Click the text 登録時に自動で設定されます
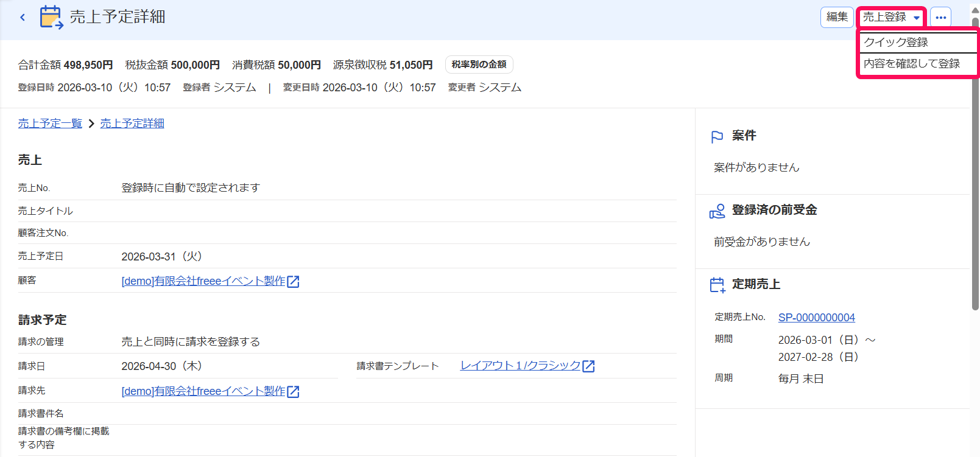This screenshot has height=457, width=980. tap(191, 187)
